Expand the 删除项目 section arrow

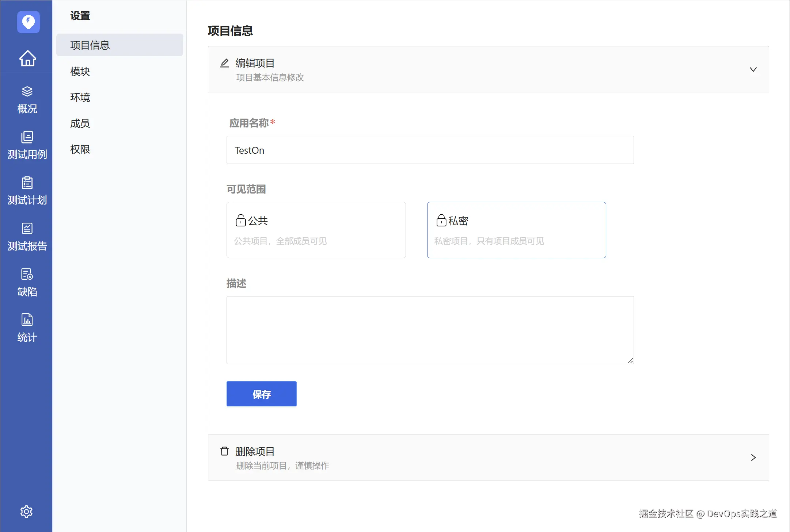(x=753, y=458)
